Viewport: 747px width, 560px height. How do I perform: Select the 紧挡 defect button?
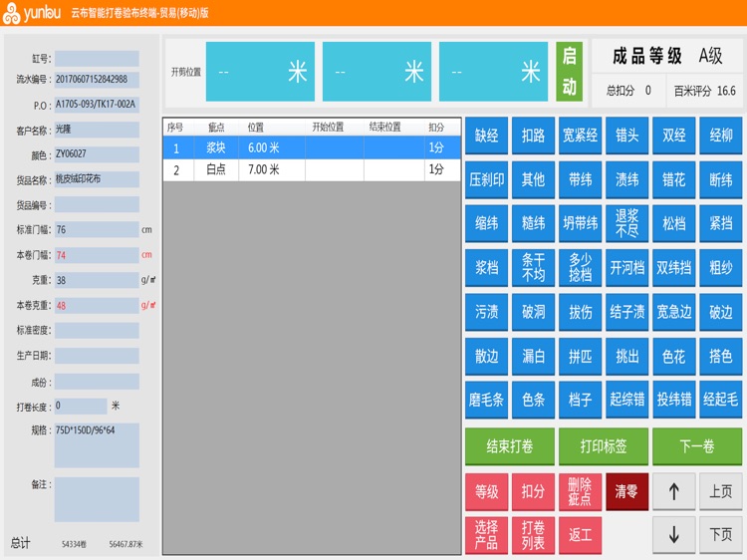721,223
